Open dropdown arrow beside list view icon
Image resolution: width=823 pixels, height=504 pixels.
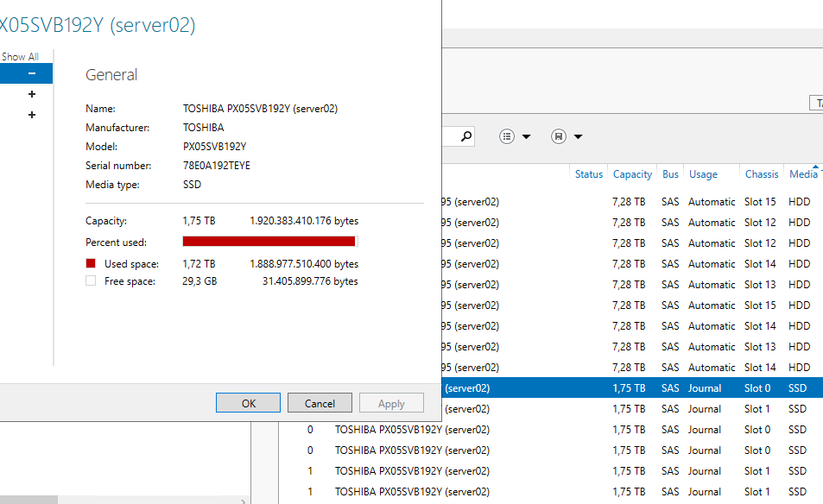[x=527, y=137]
